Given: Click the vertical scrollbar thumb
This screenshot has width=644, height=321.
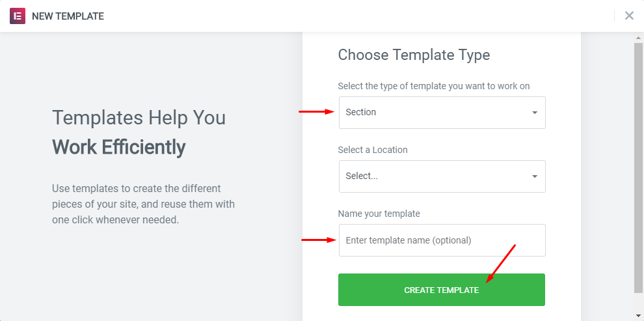Looking at the screenshot, I should (x=639, y=166).
